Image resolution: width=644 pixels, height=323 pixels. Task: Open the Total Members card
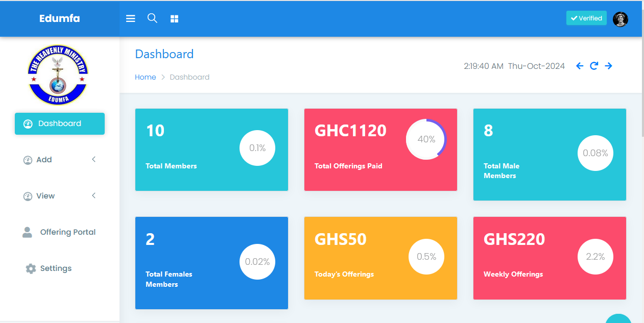tap(211, 150)
